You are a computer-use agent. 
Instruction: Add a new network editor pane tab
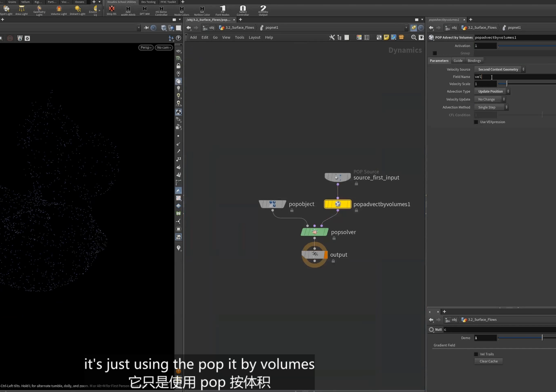tap(240, 20)
